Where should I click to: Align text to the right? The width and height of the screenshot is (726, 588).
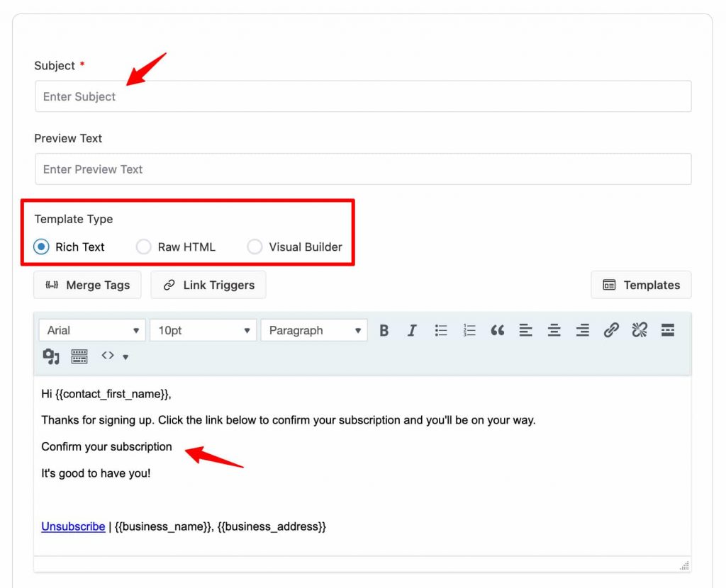(583, 330)
